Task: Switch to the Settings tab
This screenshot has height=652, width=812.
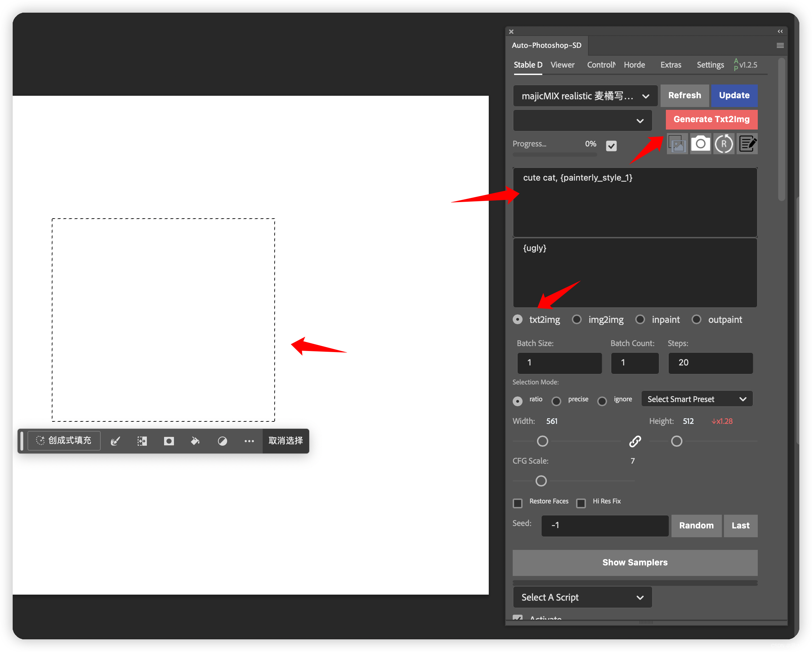Action: click(710, 65)
